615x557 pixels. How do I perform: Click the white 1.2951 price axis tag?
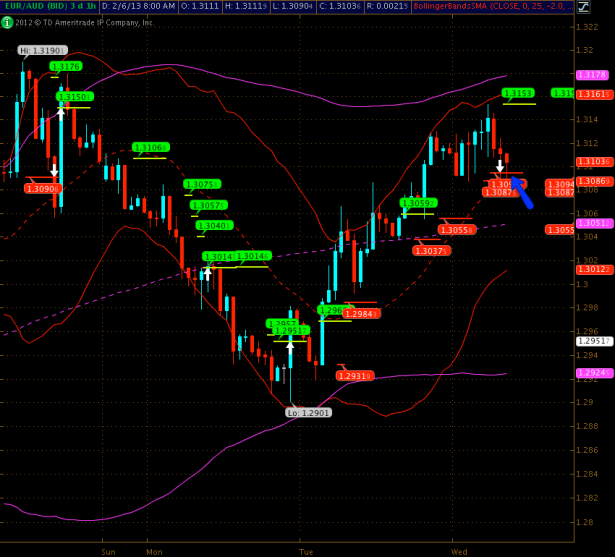592,341
